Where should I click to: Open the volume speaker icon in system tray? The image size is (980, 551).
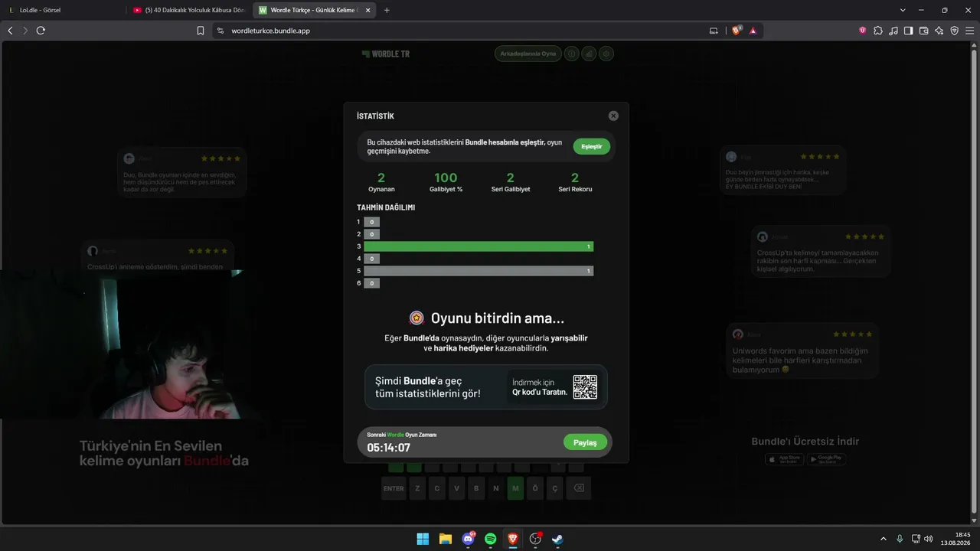(929, 539)
